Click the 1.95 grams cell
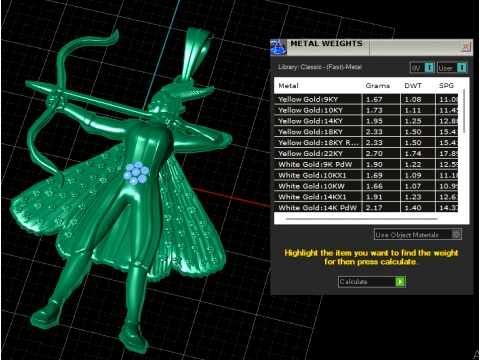Viewport: 480px width, 360px height. pyautogui.click(x=381, y=121)
